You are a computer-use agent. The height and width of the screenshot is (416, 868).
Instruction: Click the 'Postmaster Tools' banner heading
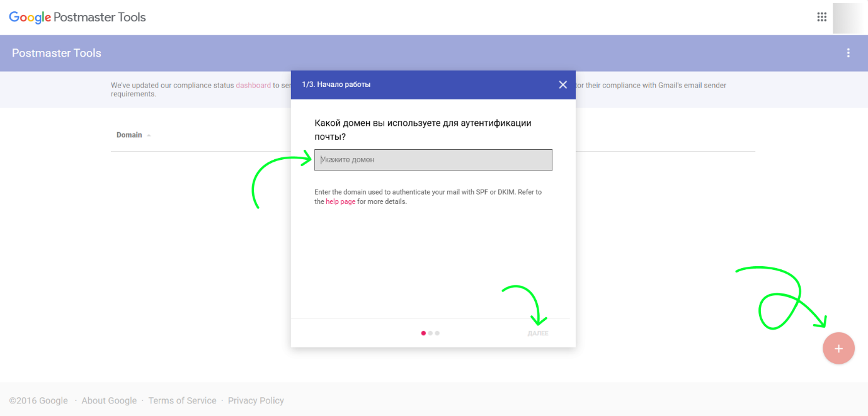[57, 53]
